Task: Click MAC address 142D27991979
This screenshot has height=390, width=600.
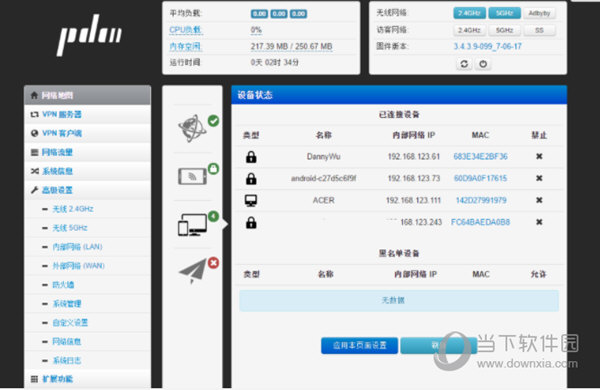Action: click(x=481, y=200)
